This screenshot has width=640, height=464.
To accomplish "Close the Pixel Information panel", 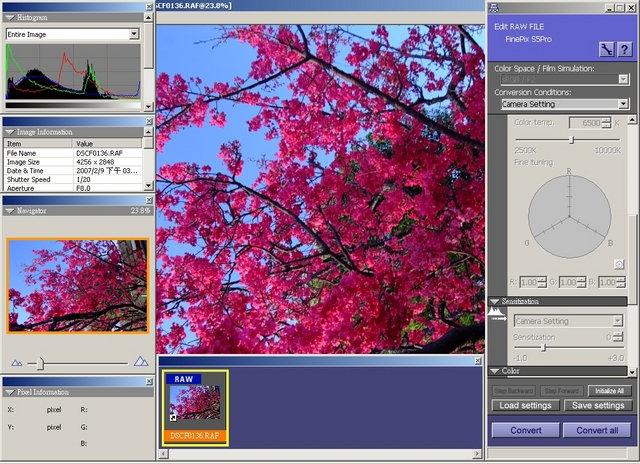I will point(149,381).
